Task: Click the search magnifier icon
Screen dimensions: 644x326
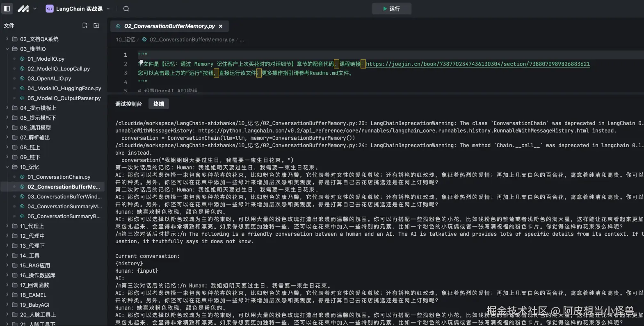Action: coord(126,9)
